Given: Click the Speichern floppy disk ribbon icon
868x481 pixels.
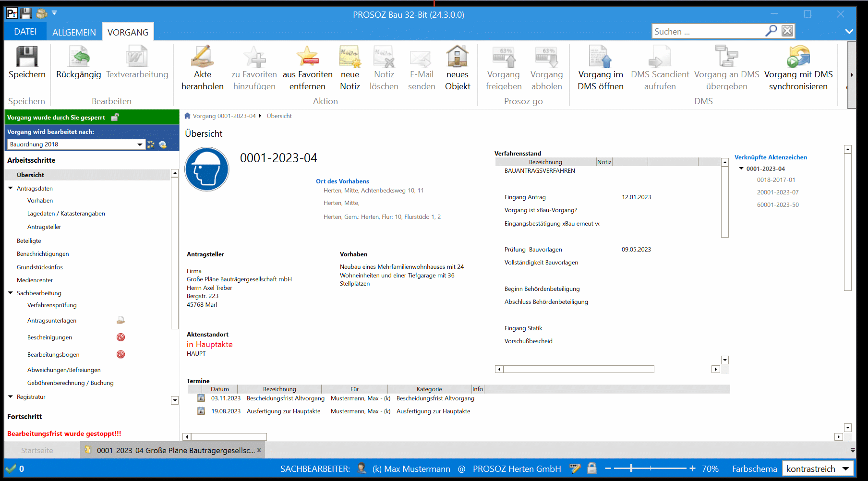Looking at the screenshot, I should [27, 57].
